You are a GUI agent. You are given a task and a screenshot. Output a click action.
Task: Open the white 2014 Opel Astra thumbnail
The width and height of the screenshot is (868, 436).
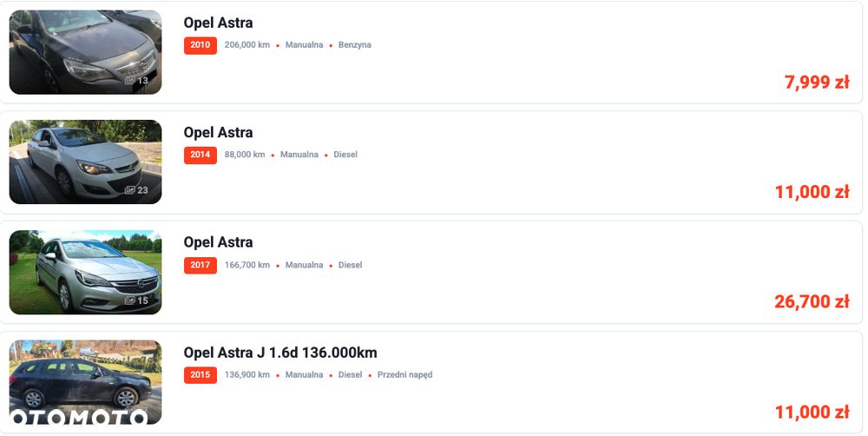(85, 162)
